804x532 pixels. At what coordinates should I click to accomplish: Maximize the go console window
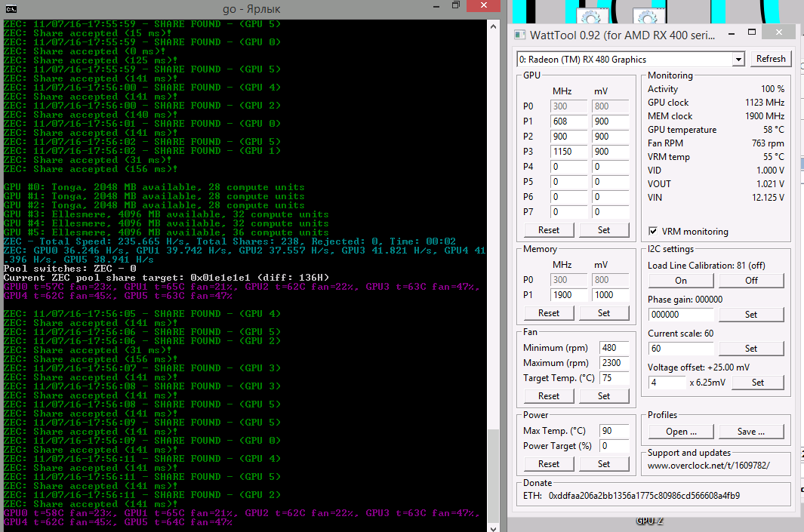tap(456, 5)
